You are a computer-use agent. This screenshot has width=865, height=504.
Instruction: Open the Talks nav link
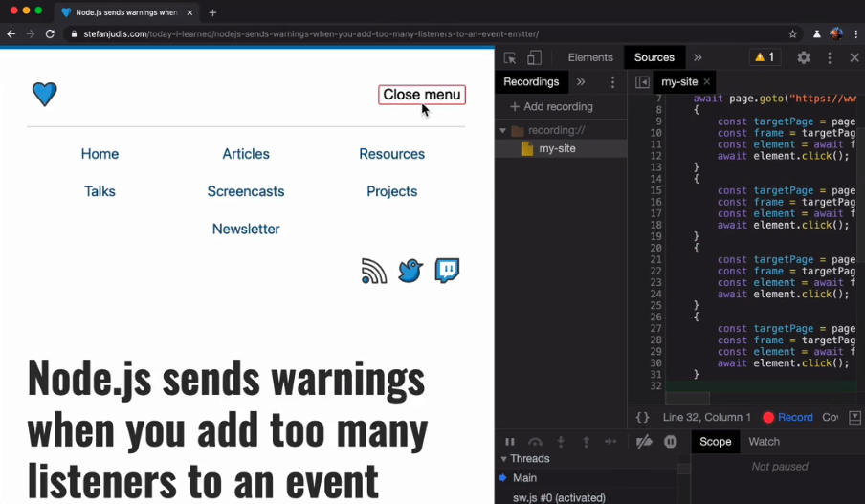click(100, 191)
